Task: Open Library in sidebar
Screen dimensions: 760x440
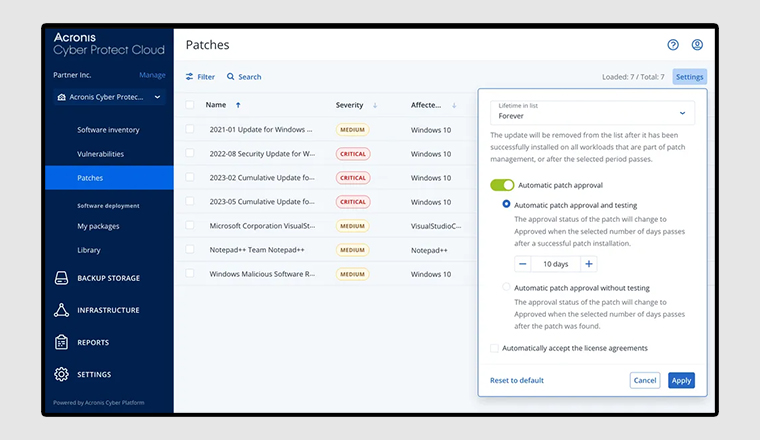Action: point(89,250)
